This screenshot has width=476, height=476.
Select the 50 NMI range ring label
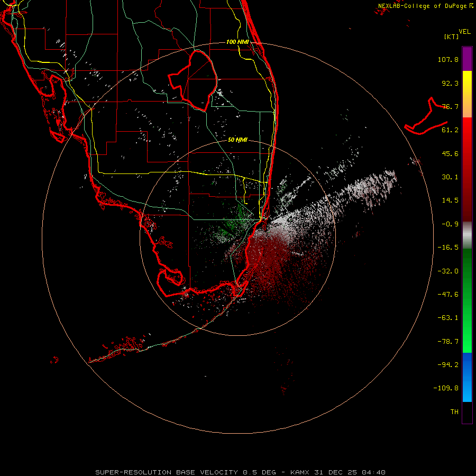237,140
